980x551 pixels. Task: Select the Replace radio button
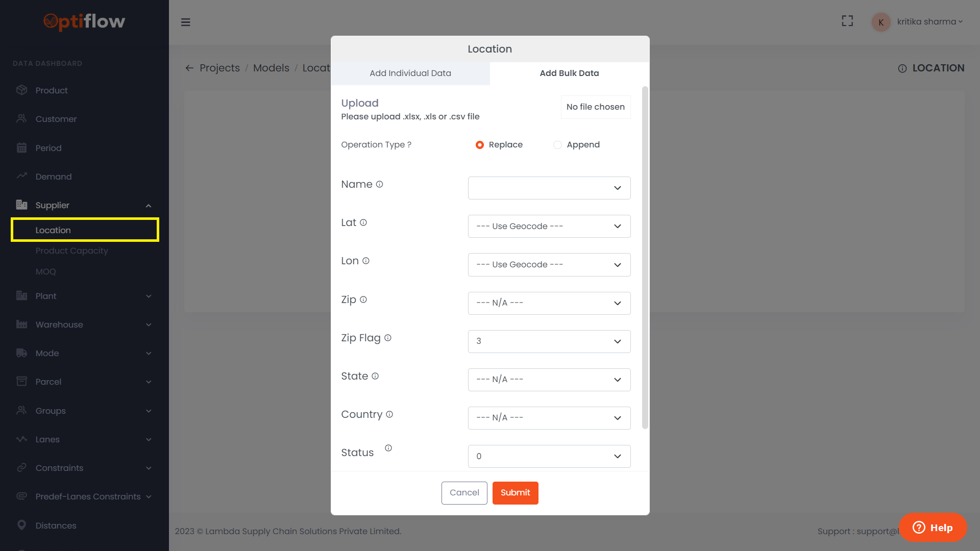pyautogui.click(x=480, y=145)
